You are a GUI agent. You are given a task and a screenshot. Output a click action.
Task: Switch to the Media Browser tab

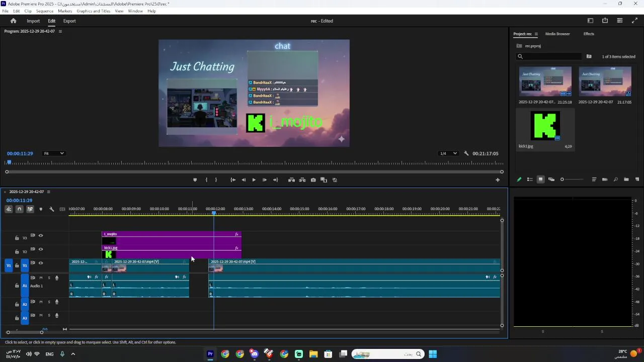pos(557,34)
